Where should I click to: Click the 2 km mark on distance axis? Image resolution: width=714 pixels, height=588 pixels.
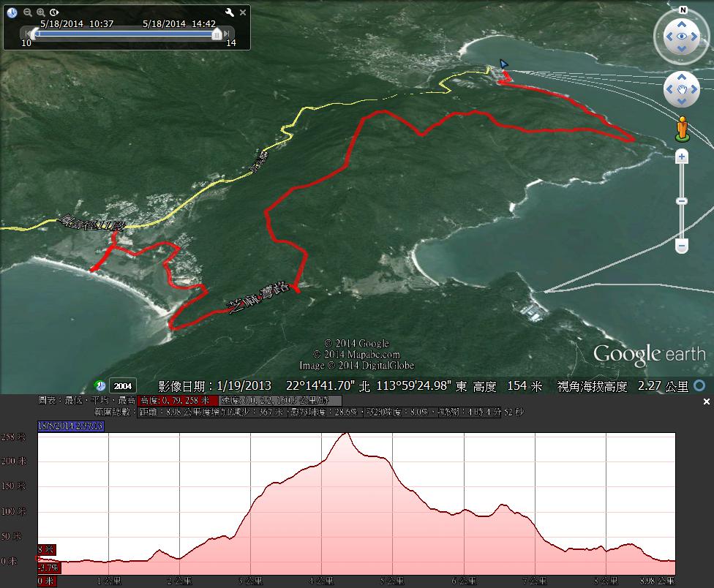179,581
